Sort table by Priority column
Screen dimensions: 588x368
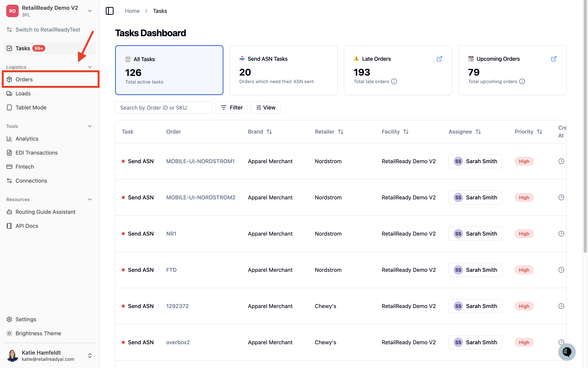[x=540, y=132]
